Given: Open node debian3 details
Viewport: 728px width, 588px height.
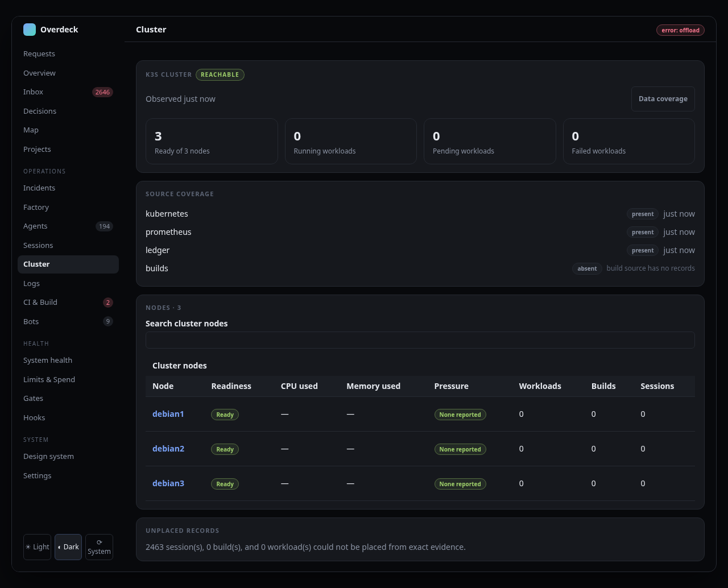Looking at the screenshot, I should (x=168, y=483).
